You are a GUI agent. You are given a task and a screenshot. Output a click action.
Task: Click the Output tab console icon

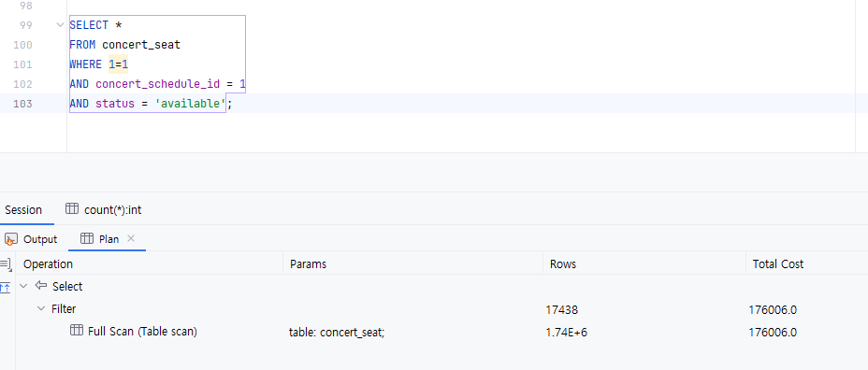click(x=10, y=239)
